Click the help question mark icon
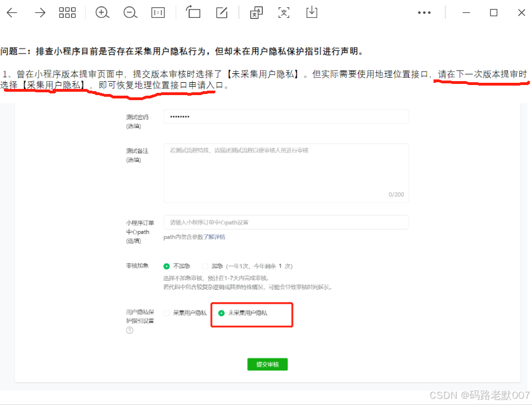The width and height of the screenshot is (532, 405). (x=129, y=330)
